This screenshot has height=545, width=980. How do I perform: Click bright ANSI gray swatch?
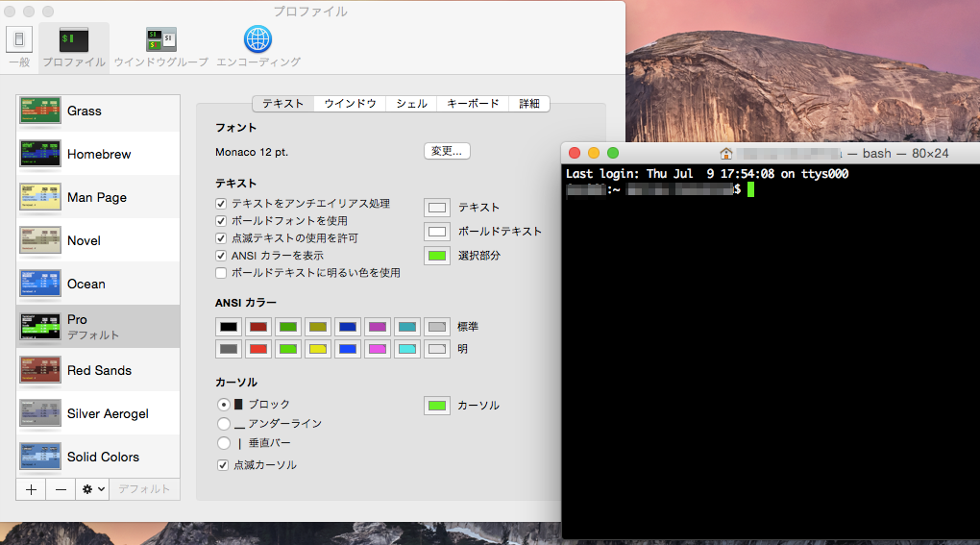229,349
